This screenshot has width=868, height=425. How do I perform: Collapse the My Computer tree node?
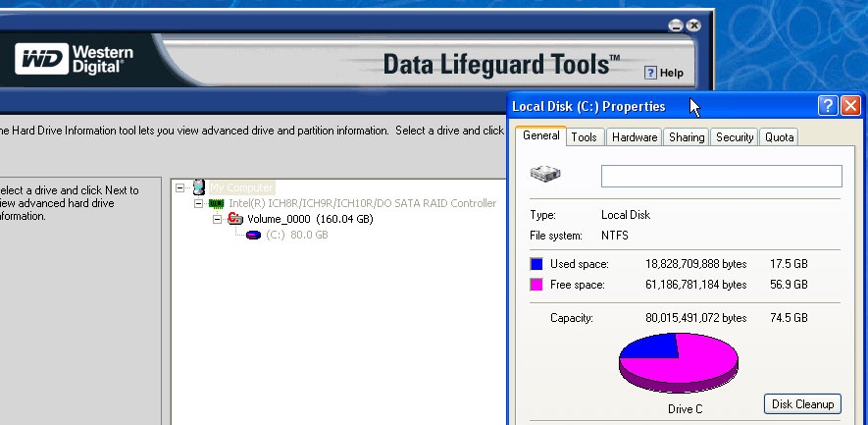click(x=179, y=187)
